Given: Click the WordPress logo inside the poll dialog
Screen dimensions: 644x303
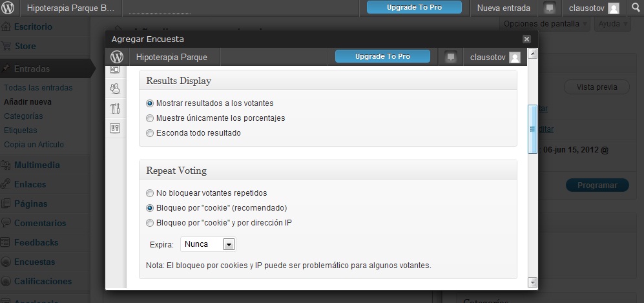Looking at the screenshot, I should pyautogui.click(x=117, y=57).
